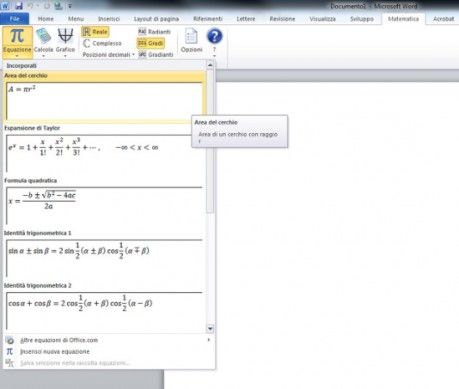Click the blue help question mark icon
Viewport: 459px width, 389px height.
214,36
